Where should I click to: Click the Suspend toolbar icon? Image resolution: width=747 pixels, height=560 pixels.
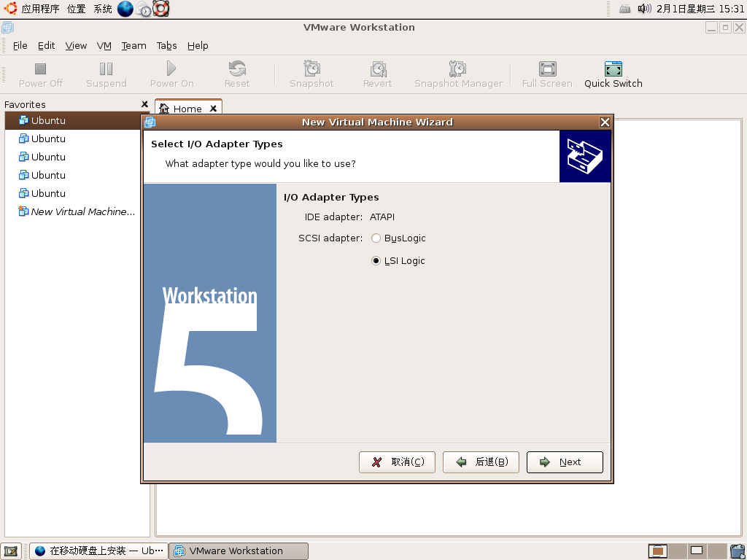tap(107, 69)
